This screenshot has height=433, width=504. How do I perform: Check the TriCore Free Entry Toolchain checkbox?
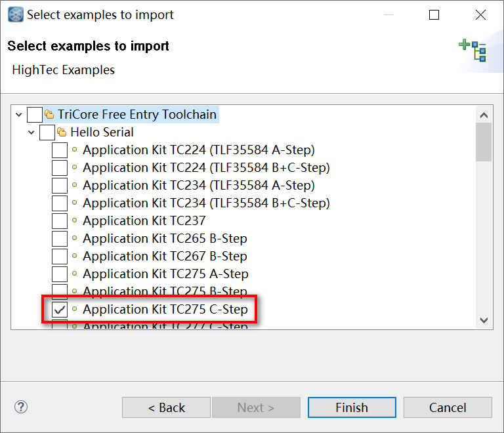coord(35,115)
